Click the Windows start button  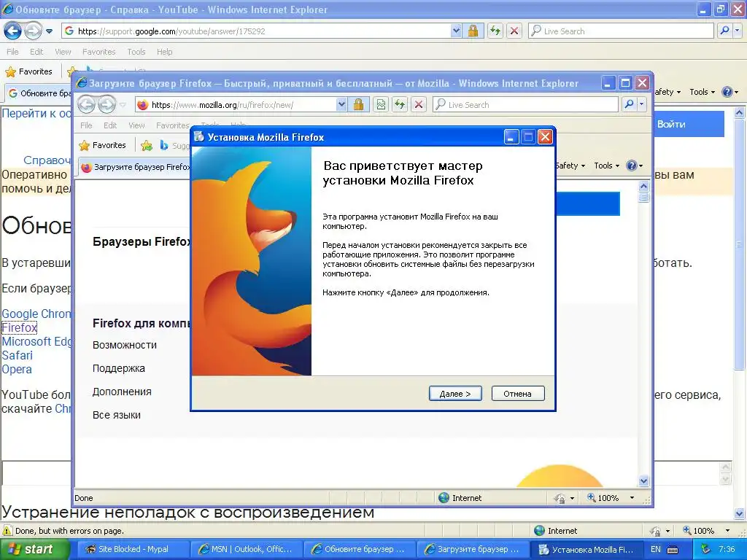pos(34,550)
